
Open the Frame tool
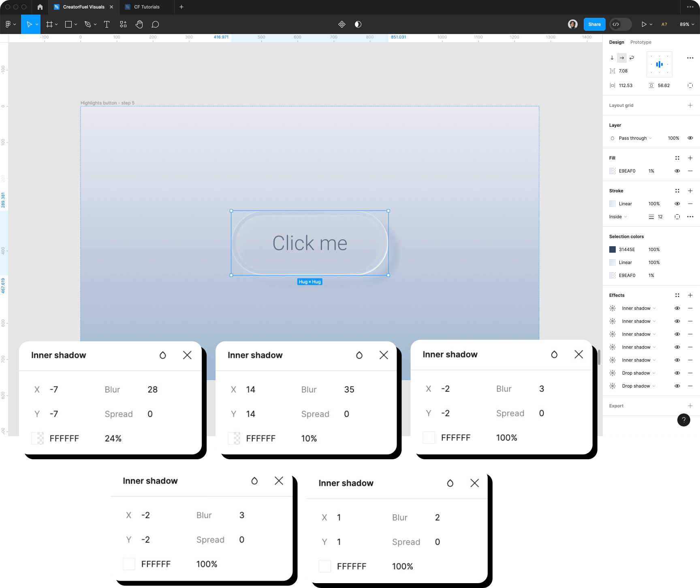tap(49, 24)
